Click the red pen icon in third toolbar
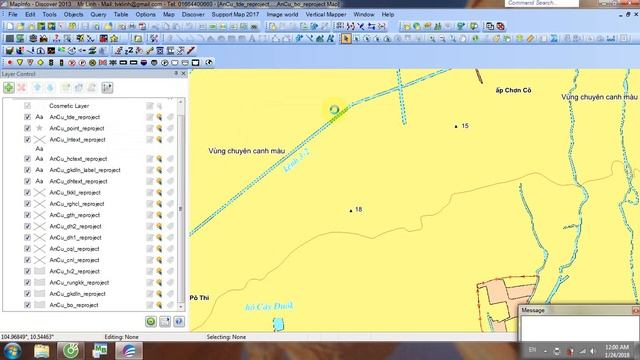 (x=191, y=51)
